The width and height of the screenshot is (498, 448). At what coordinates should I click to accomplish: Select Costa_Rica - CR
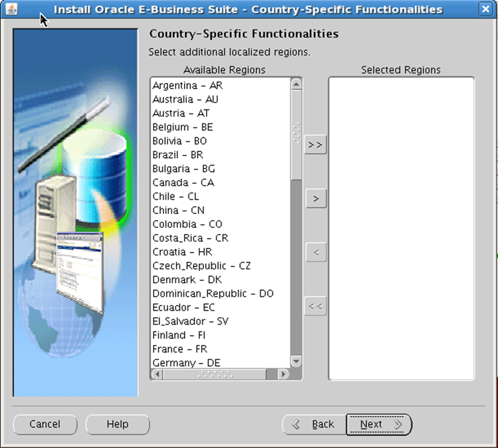click(x=221, y=238)
